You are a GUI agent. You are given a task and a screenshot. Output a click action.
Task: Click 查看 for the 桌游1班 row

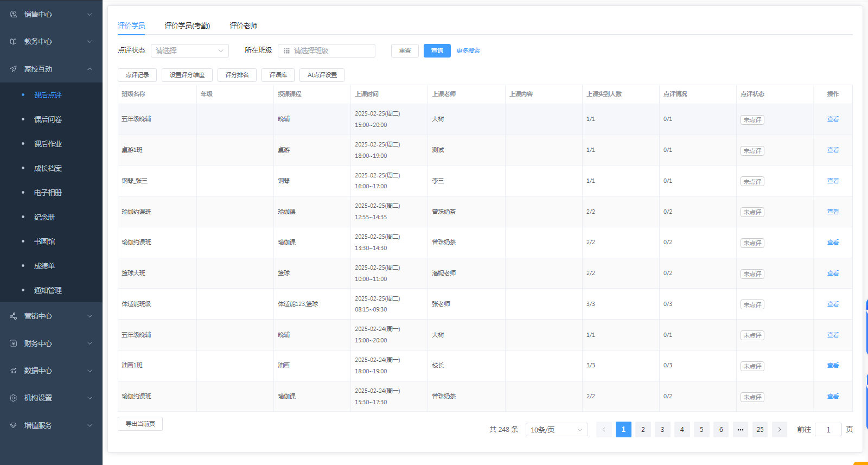(x=833, y=150)
